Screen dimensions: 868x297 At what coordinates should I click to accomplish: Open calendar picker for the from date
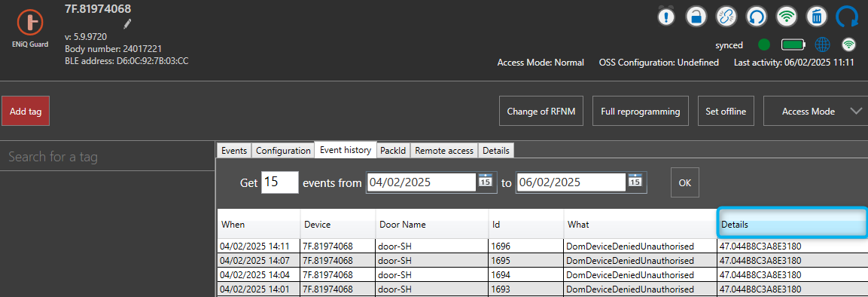click(x=485, y=181)
